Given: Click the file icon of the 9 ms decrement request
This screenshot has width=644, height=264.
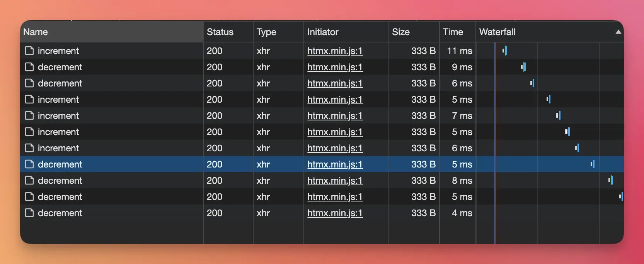Looking at the screenshot, I should click(29, 67).
